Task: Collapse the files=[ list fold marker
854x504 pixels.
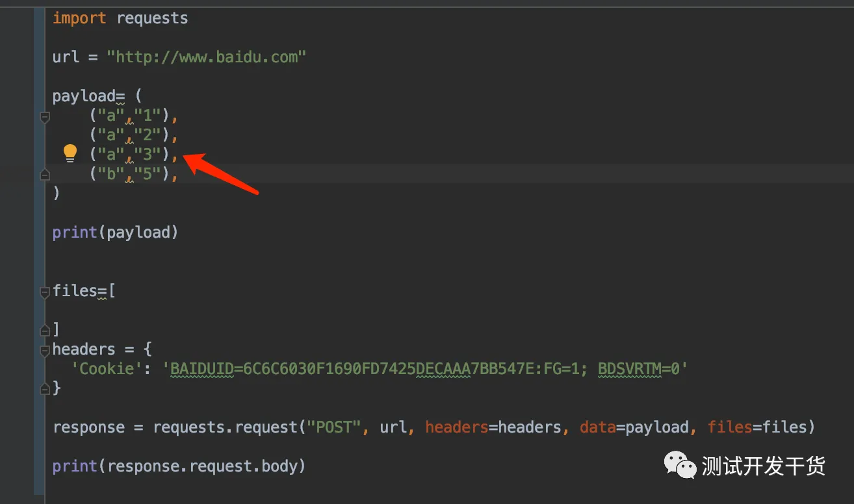Action: 45,293
